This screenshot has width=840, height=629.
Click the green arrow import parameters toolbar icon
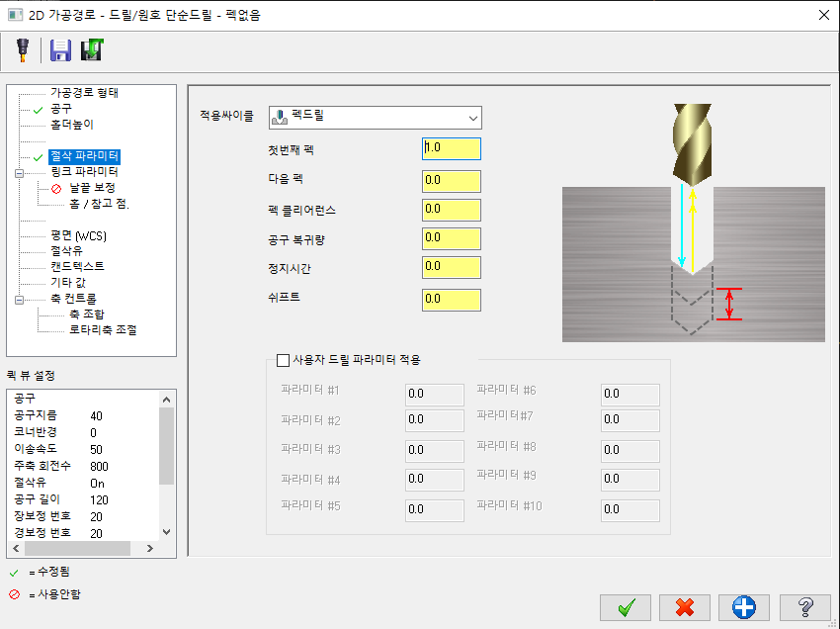[93, 51]
